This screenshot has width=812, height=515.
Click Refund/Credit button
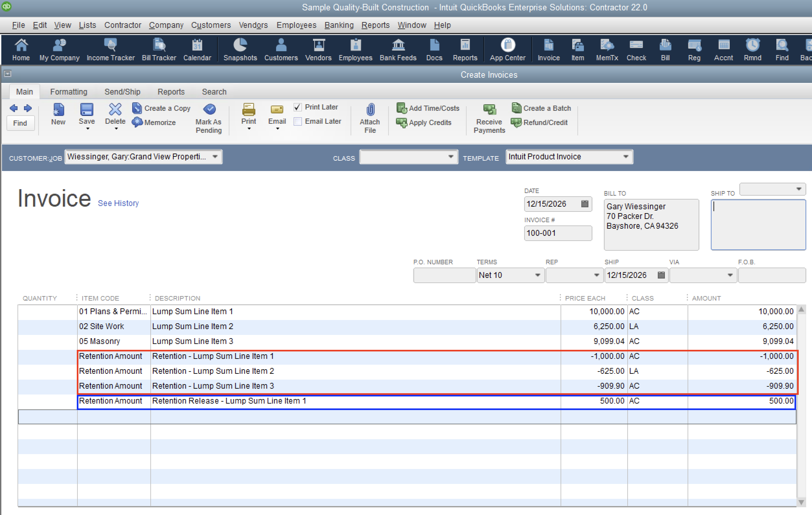[x=539, y=122]
